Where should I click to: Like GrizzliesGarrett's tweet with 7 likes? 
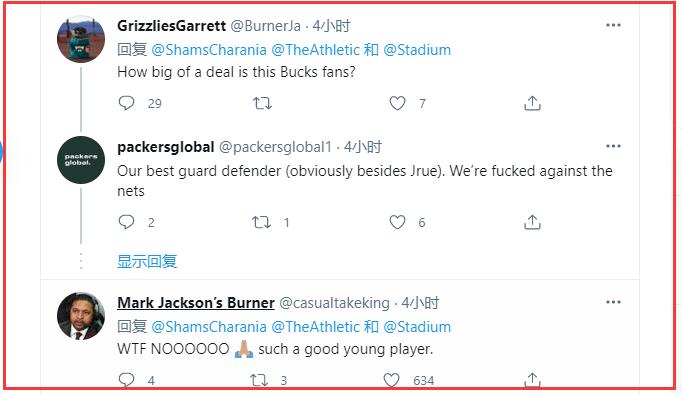[397, 103]
